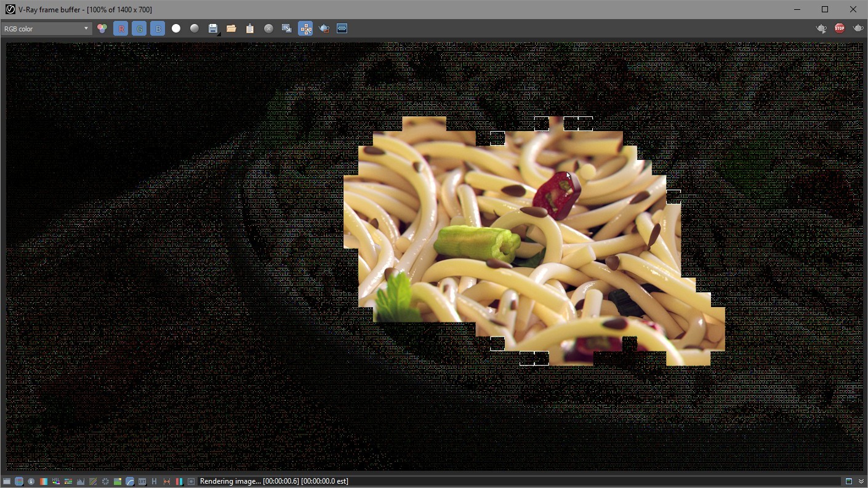Copy the image to the clipboard
Screen dimensions: 868x488
[250, 29]
